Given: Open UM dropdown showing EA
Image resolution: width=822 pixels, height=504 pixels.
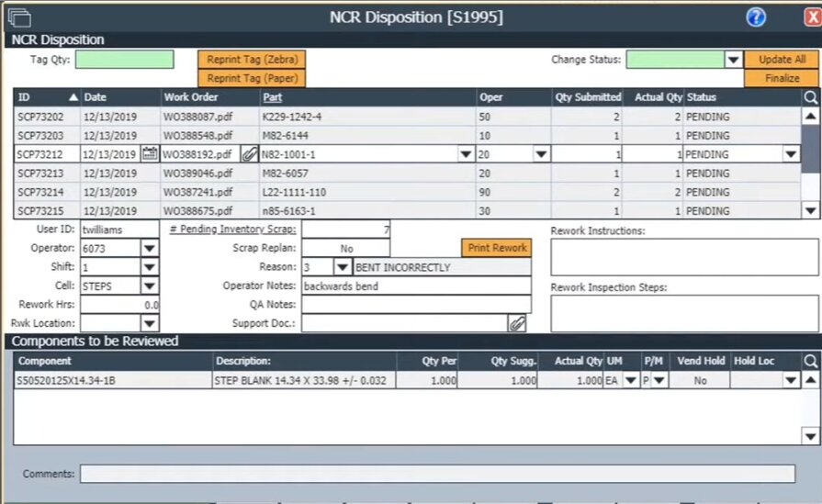Looking at the screenshot, I should pyautogui.click(x=631, y=380).
